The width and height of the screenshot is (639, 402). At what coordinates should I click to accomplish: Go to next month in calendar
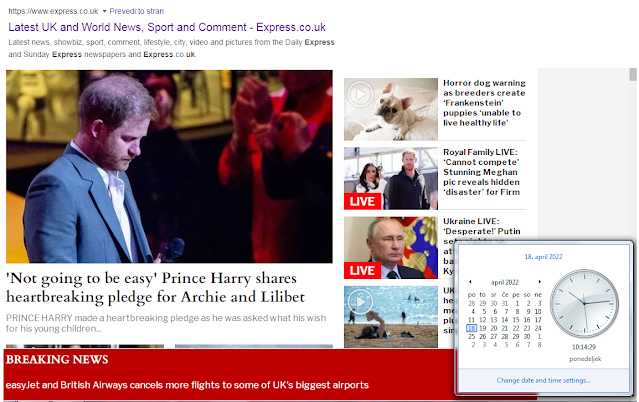(539, 282)
